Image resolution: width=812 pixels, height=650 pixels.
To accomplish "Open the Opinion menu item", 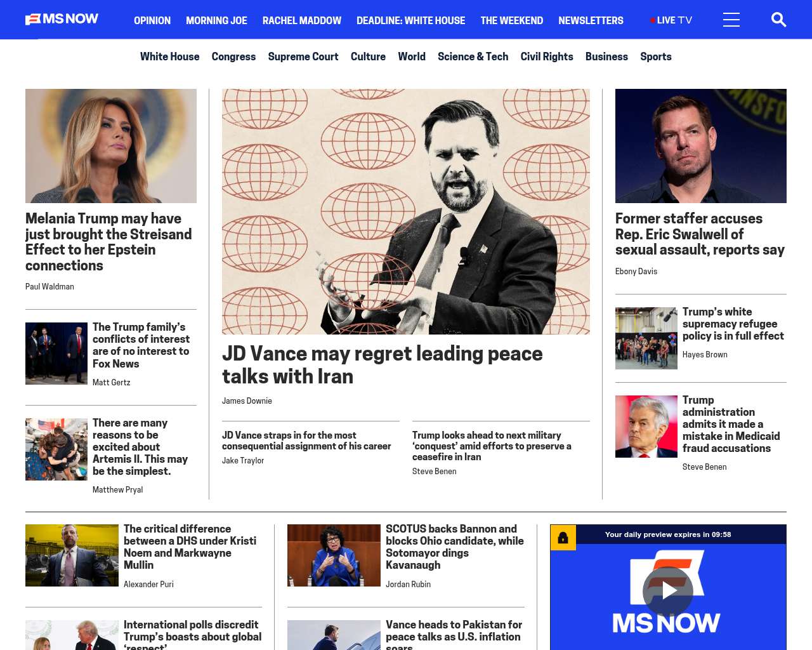I will pos(152,20).
